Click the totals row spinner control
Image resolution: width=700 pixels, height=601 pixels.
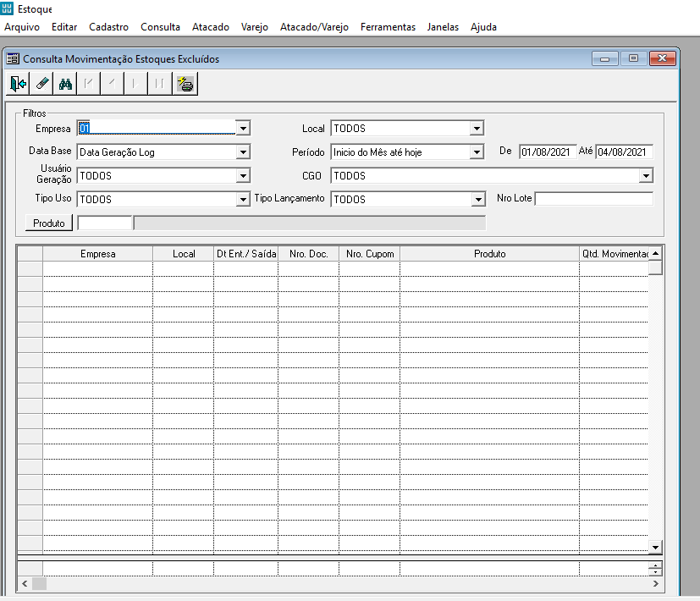point(655,569)
